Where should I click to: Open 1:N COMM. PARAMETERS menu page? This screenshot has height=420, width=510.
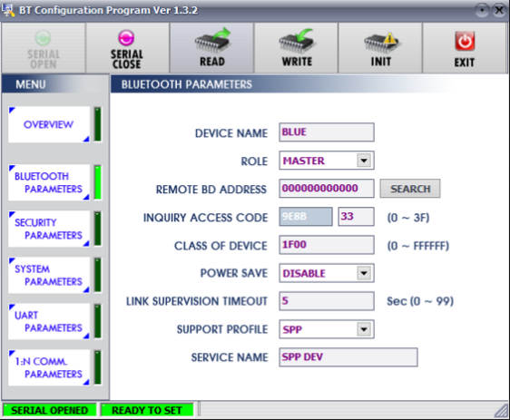pos(49,367)
